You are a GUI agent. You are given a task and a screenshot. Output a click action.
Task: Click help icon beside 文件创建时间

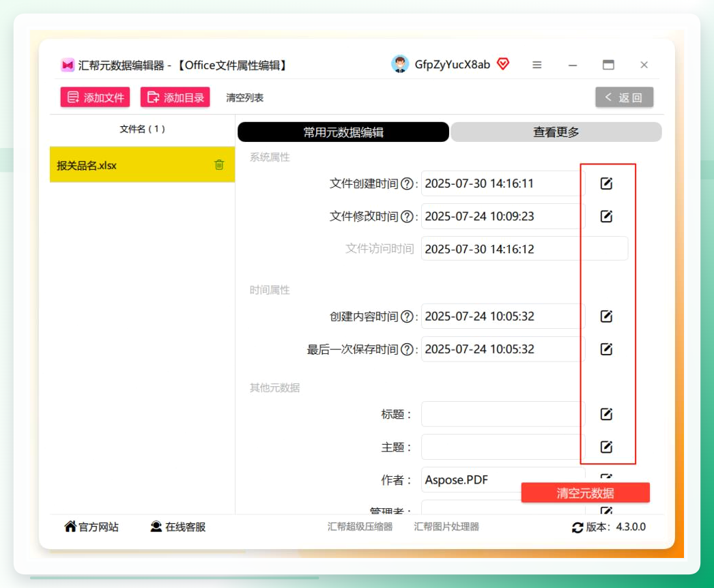click(x=407, y=184)
